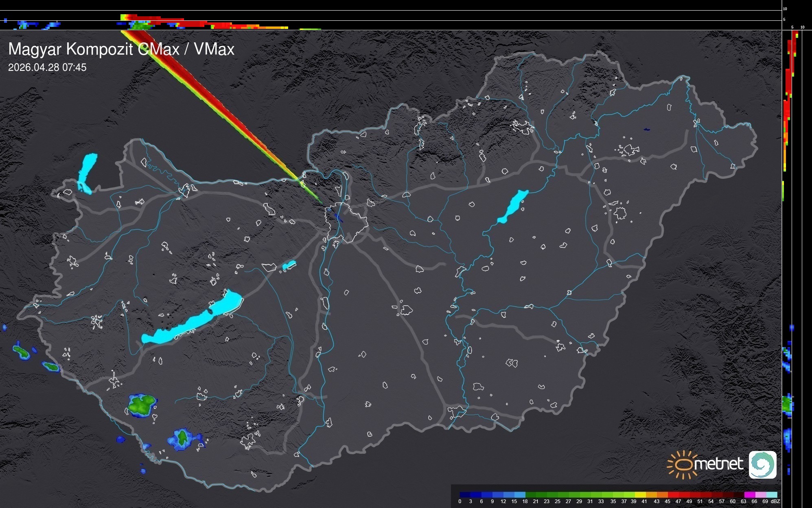812x508 pixels.
Task: Click the 2026.04.28 07:45 timestamp
Action: tap(47, 67)
